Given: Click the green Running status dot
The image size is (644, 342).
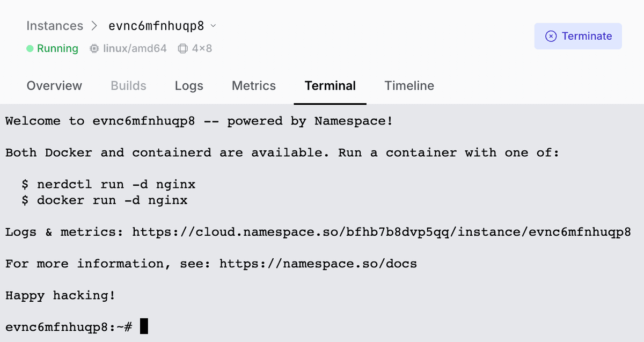Looking at the screenshot, I should pos(30,49).
